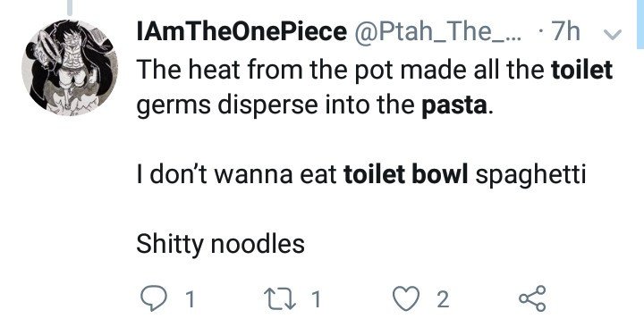
Task: Click the retweet count number 1
Action: click(316, 299)
